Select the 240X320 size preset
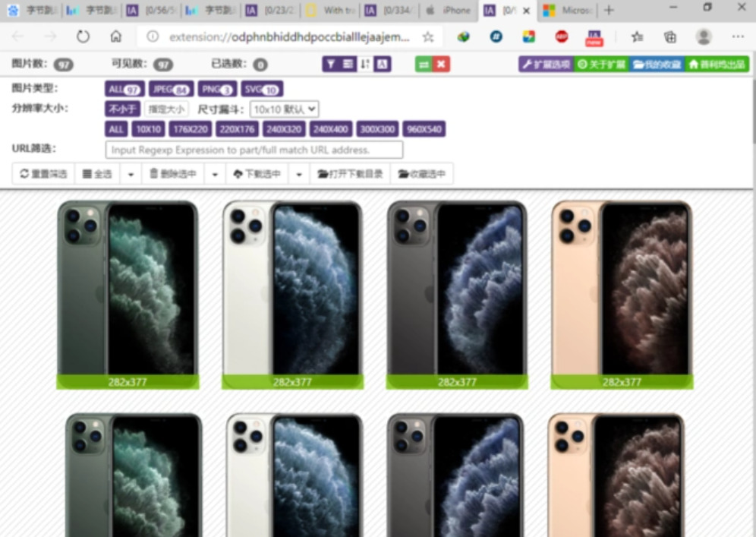This screenshot has width=756, height=537. [284, 129]
